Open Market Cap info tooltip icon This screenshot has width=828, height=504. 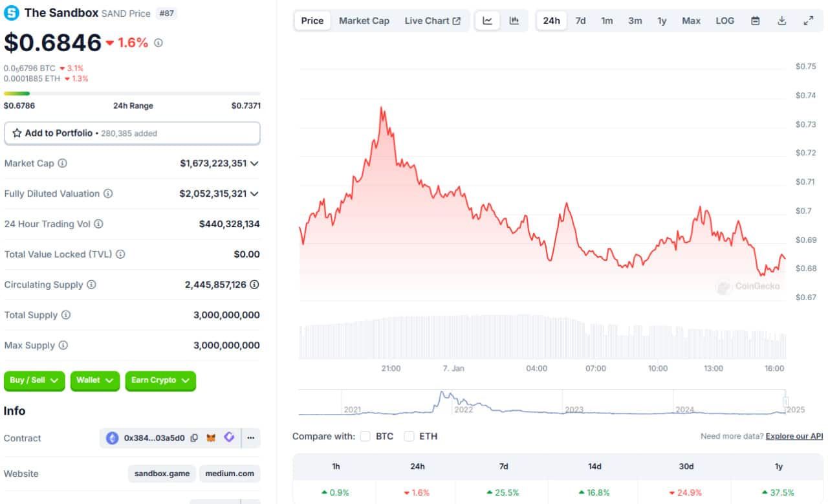62,163
